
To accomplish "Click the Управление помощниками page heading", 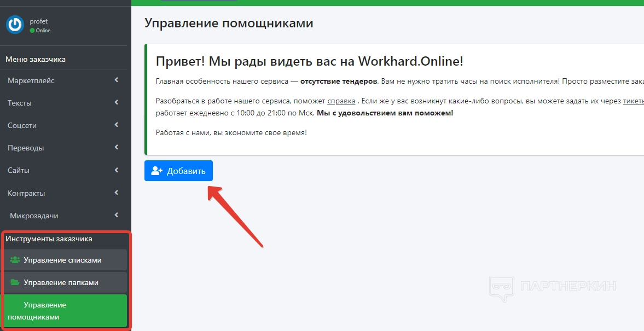I will point(229,23).
